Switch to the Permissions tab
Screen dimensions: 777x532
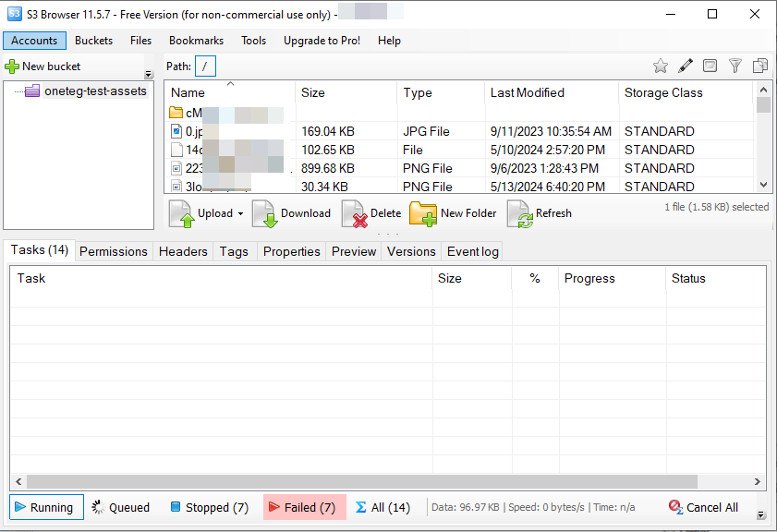pos(113,251)
